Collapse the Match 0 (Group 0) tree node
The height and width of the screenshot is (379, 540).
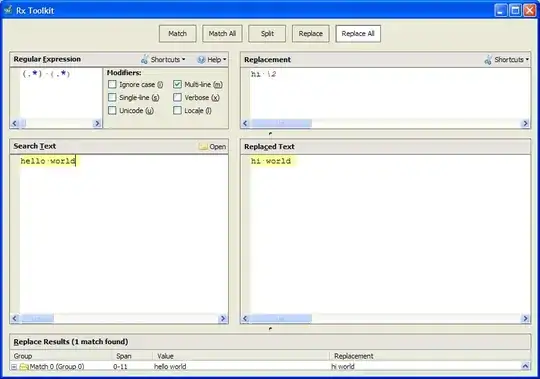14,367
